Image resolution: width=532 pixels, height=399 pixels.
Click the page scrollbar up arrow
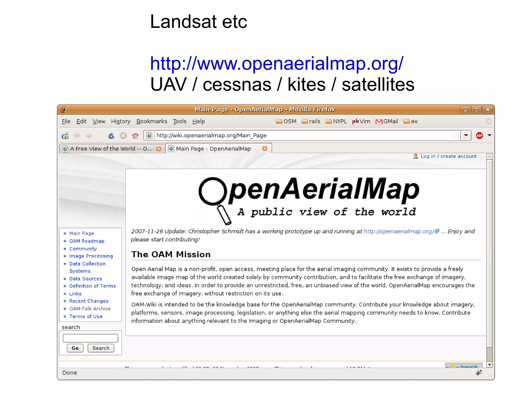pyautogui.click(x=489, y=156)
